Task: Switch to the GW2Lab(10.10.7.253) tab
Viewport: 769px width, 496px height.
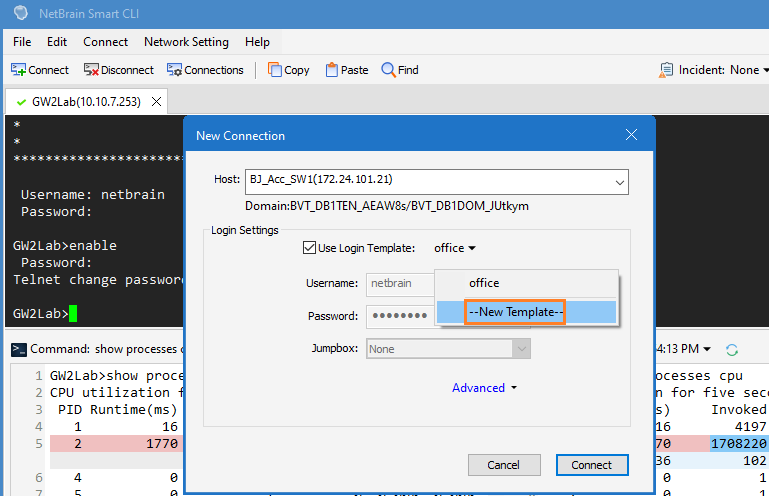Action: 86,102
